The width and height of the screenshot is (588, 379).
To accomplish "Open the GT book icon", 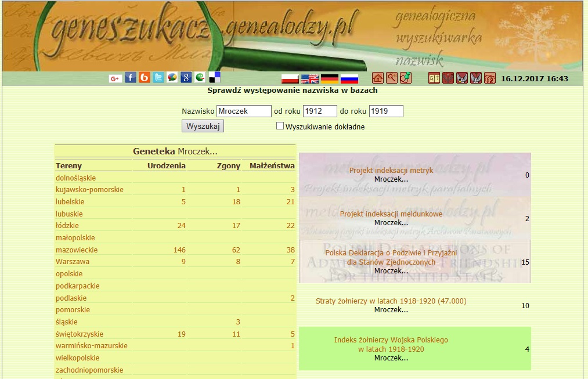I will click(x=434, y=78).
